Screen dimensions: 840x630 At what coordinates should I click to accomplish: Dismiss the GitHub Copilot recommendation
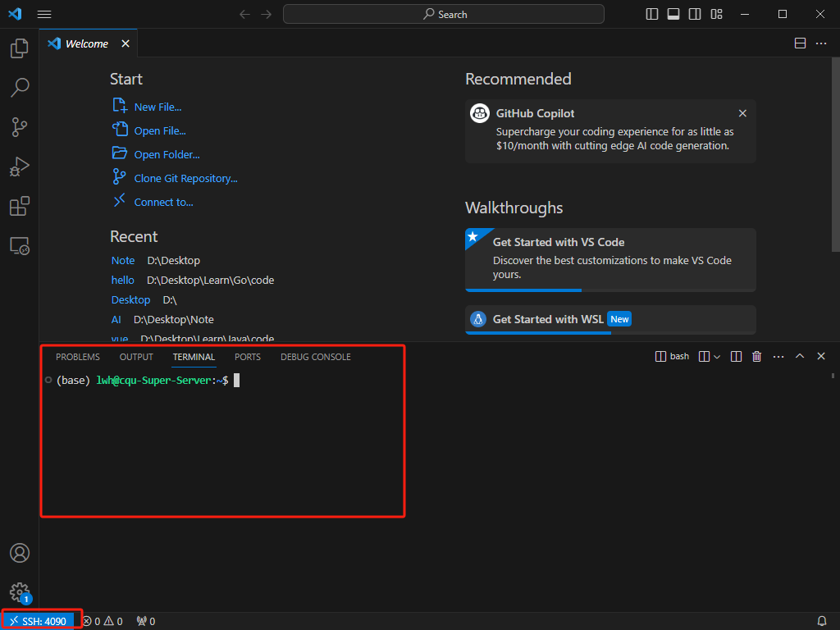tap(742, 113)
